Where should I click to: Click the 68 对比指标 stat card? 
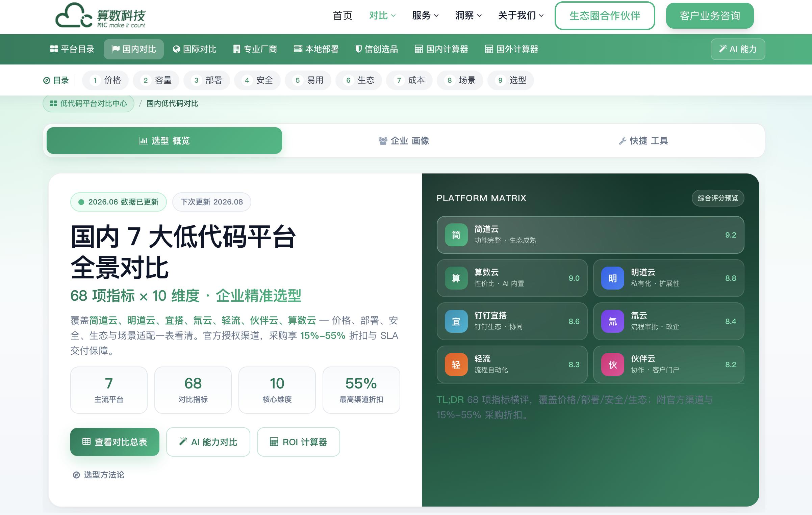[193, 390]
